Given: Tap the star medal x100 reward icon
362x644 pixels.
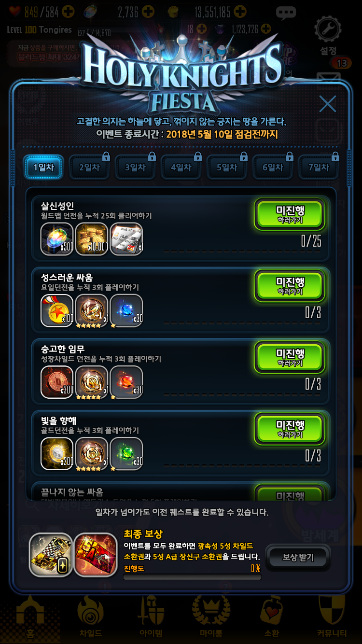Looking at the screenshot, I should pyautogui.click(x=57, y=311).
